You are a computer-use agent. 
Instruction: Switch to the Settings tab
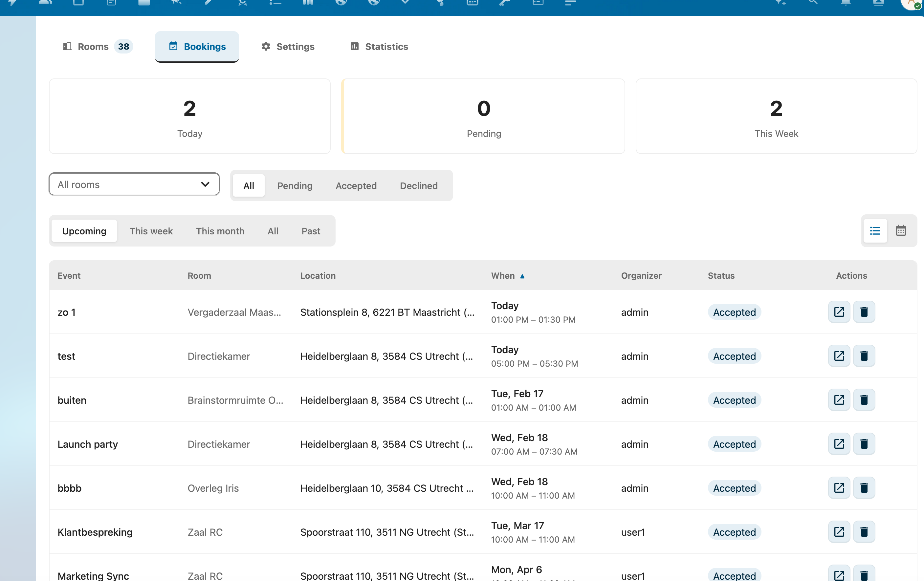point(287,46)
